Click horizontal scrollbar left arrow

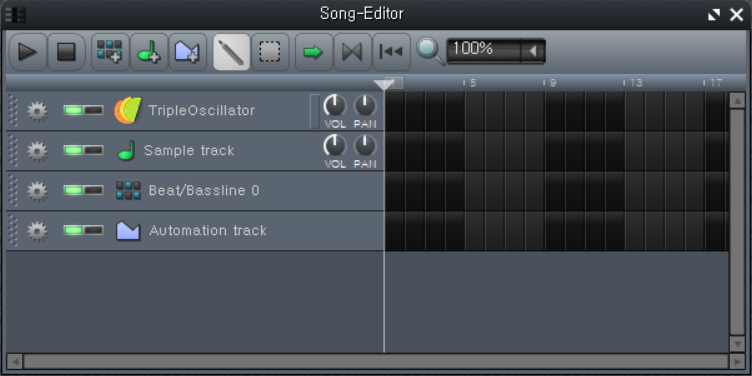coord(15,361)
